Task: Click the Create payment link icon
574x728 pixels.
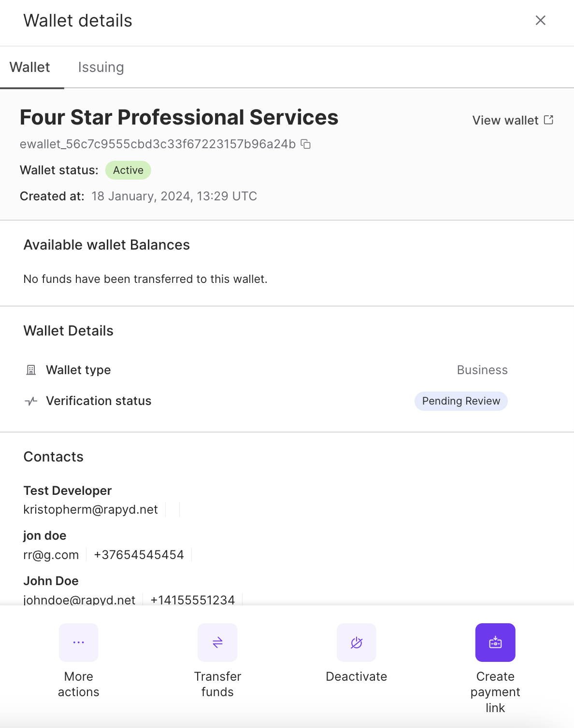Action: (x=495, y=642)
